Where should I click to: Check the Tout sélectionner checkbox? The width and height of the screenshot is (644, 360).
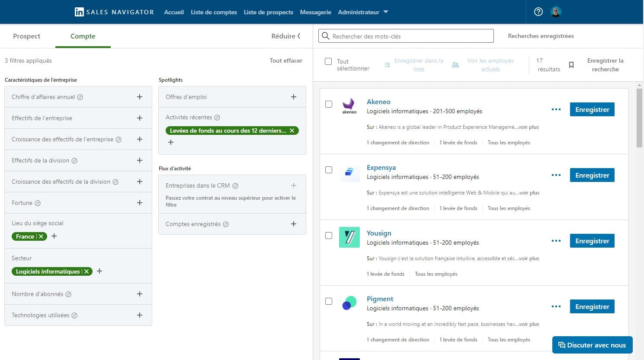[x=328, y=61]
